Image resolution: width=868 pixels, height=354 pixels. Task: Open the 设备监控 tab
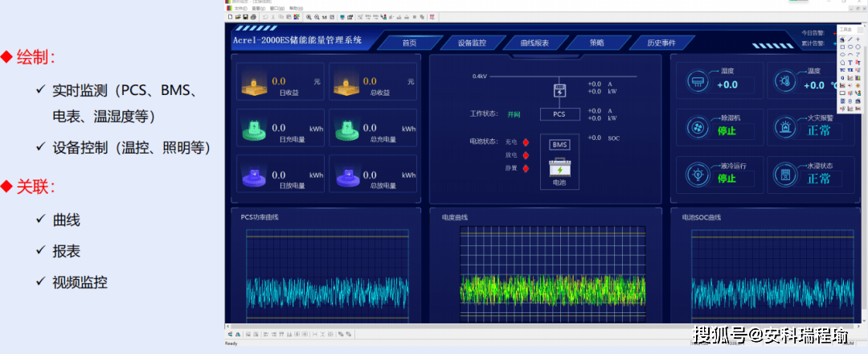(472, 43)
